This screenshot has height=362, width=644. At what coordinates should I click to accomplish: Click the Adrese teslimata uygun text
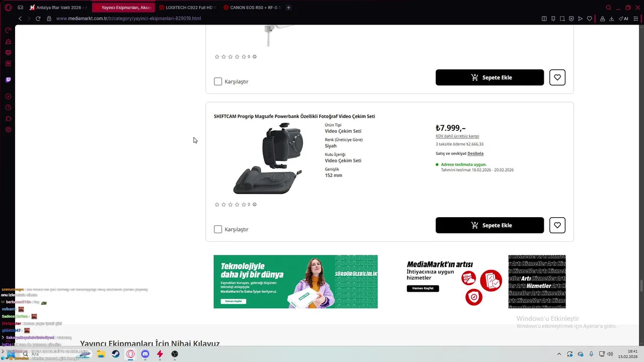click(463, 164)
